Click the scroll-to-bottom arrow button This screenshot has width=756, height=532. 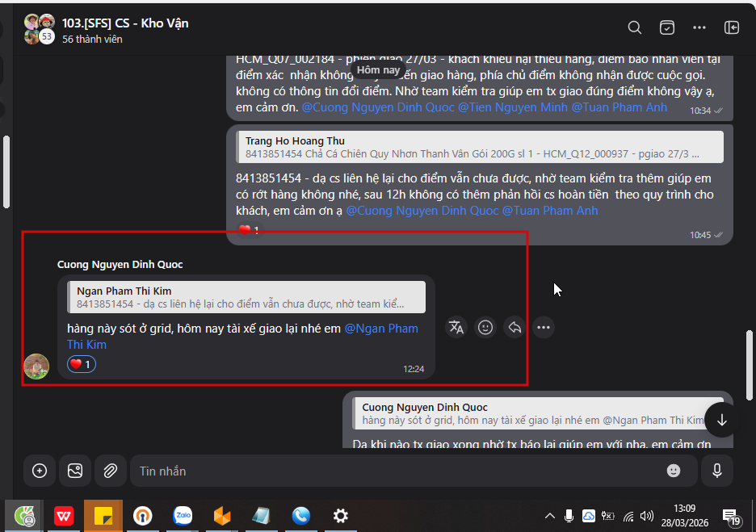pos(722,421)
